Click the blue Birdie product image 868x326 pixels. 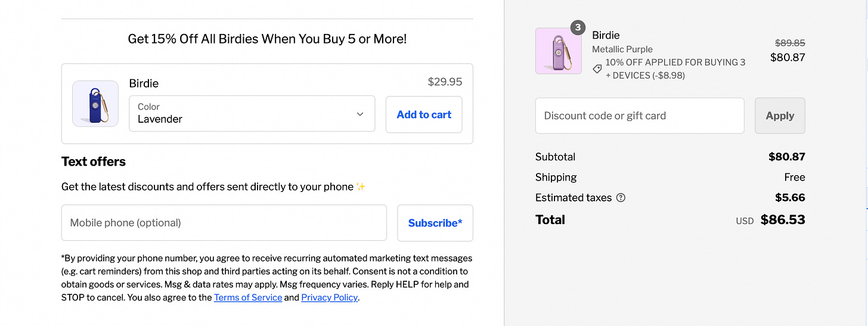[95, 104]
